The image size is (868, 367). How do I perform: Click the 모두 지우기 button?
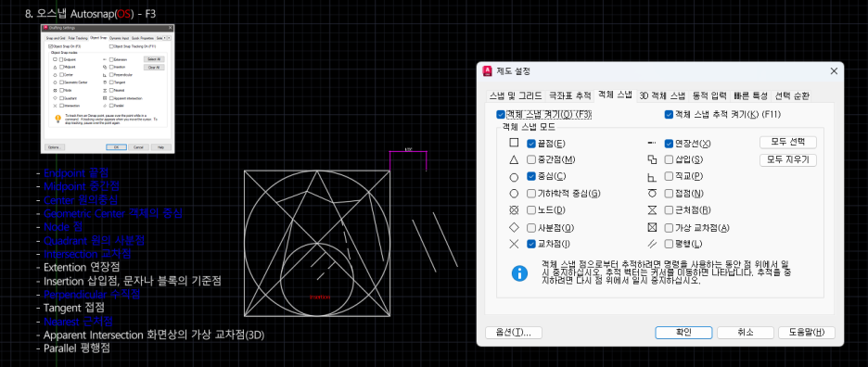(x=787, y=160)
